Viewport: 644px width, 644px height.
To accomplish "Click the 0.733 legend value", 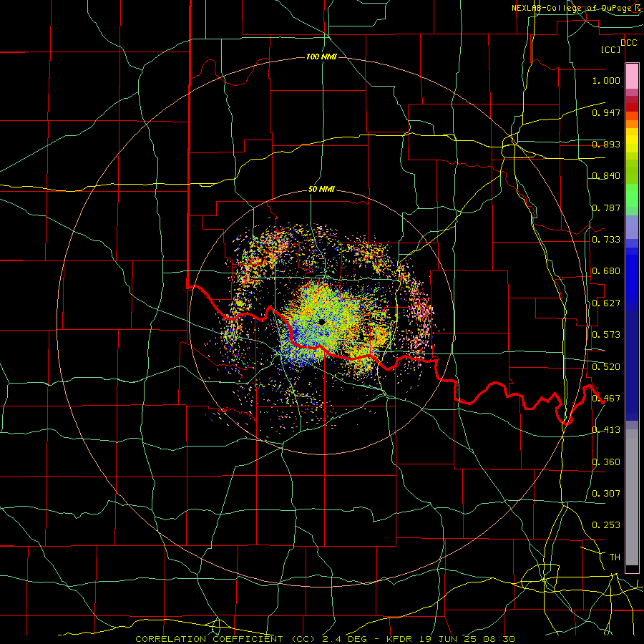I will pos(606,240).
